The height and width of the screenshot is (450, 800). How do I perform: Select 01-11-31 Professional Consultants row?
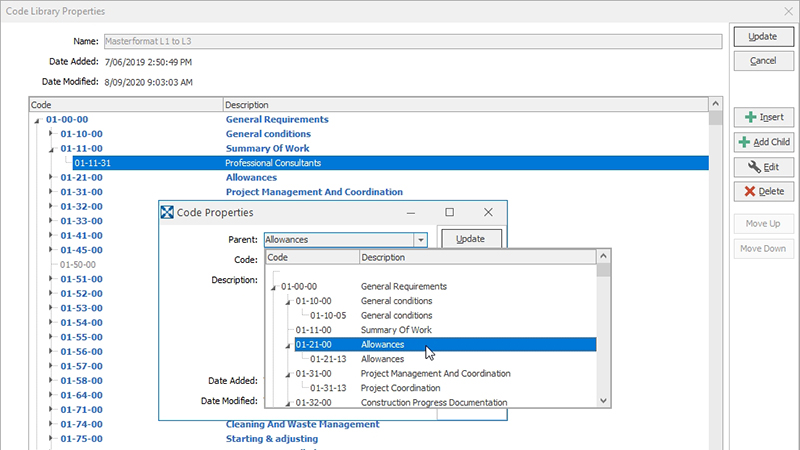(x=391, y=163)
